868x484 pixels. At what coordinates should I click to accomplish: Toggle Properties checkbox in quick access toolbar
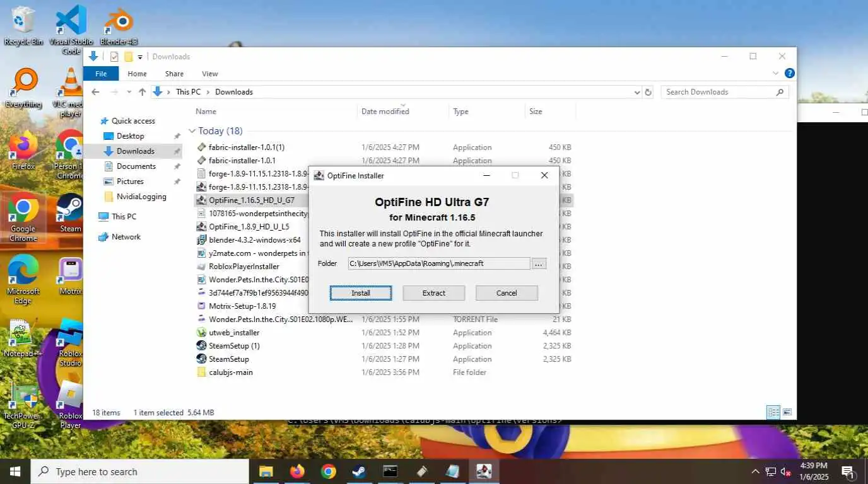[x=114, y=57]
